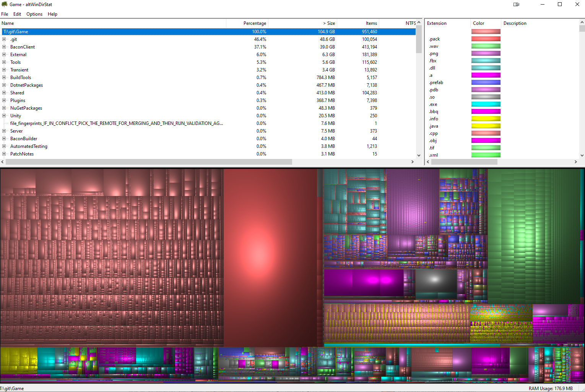Open the File menu
The image size is (585, 392).
[5, 14]
